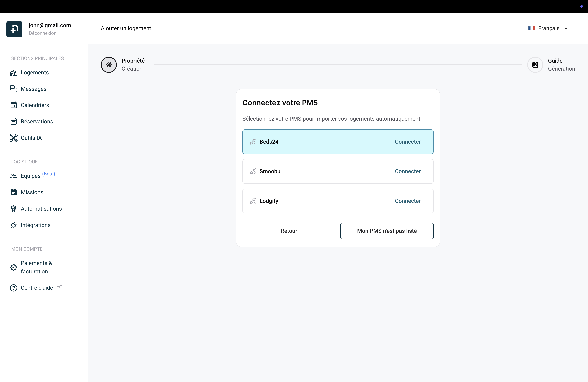Click the Messages chat bubbles icon

[x=14, y=89]
